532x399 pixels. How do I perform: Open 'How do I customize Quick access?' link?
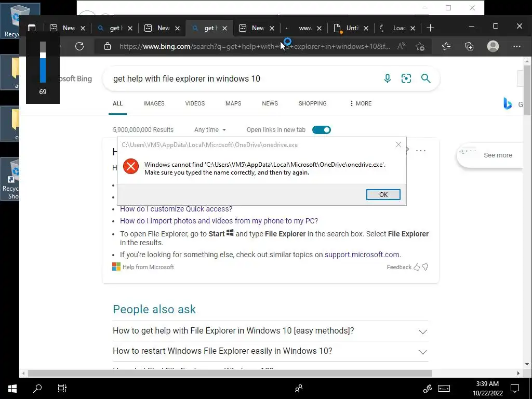(176, 209)
